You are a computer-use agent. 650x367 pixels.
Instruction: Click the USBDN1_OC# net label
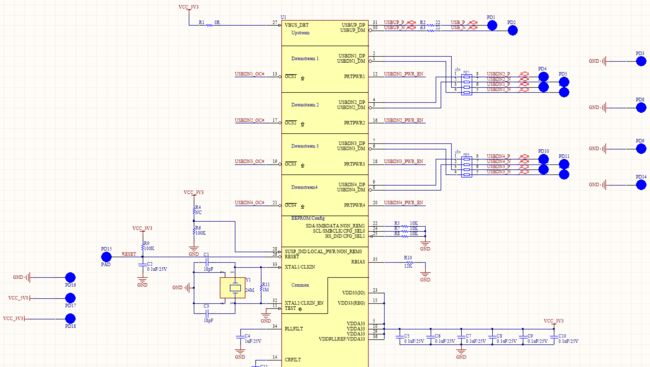click(250, 75)
